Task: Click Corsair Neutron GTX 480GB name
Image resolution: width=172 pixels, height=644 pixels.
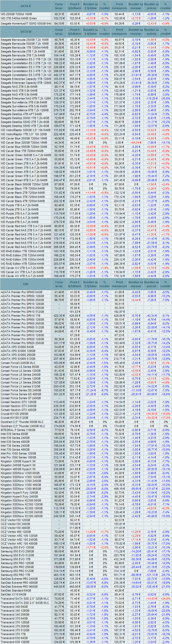Action: click(x=19, y=410)
